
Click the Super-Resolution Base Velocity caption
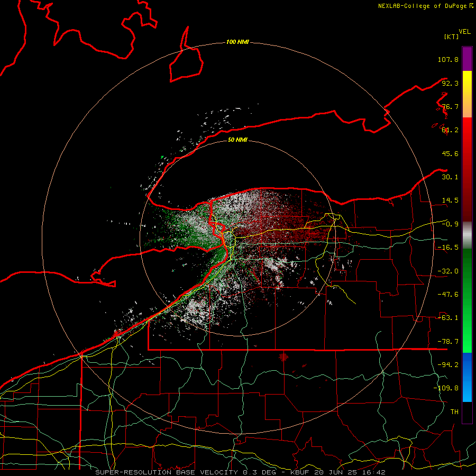[241, 472]
